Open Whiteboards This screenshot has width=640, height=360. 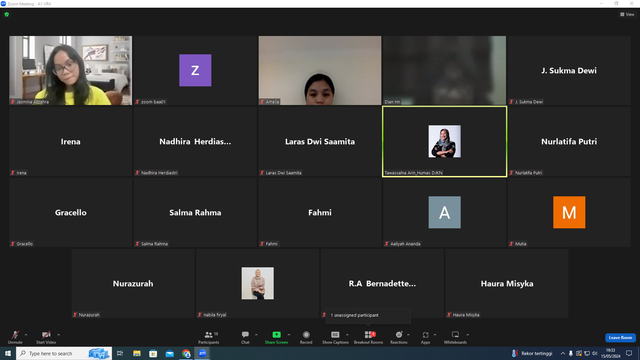pyautogui.click(x=455, y=337)
